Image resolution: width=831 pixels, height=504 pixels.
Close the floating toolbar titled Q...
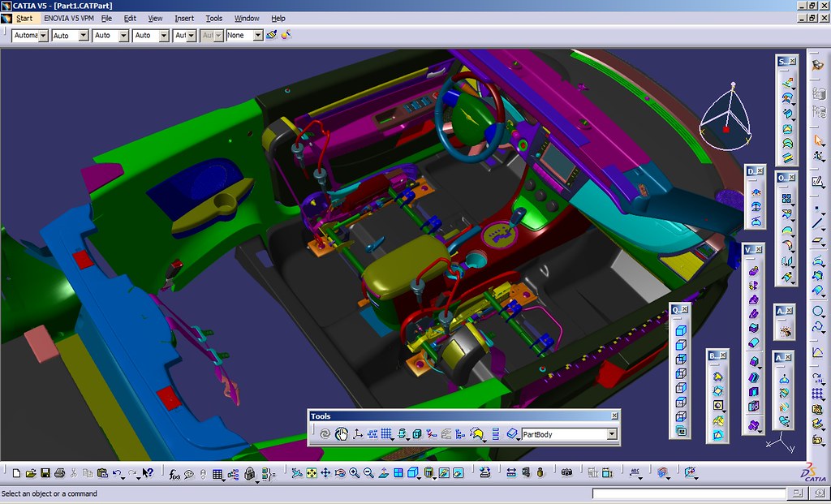tap(685, 309)
